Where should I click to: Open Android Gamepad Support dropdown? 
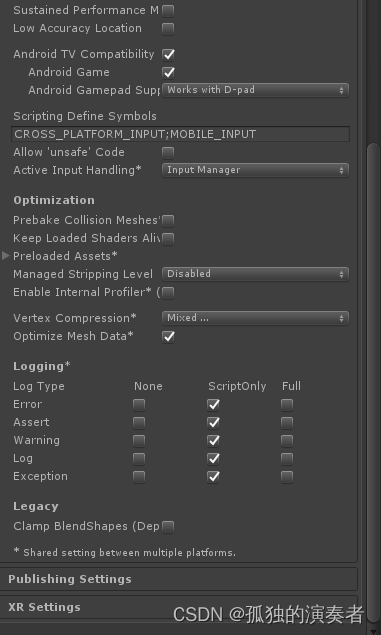(x=255, y=90)
